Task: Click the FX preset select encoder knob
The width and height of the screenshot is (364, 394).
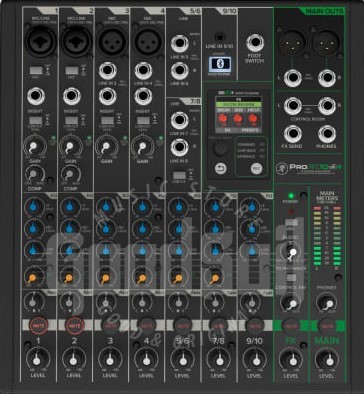Action: (220, 148)
